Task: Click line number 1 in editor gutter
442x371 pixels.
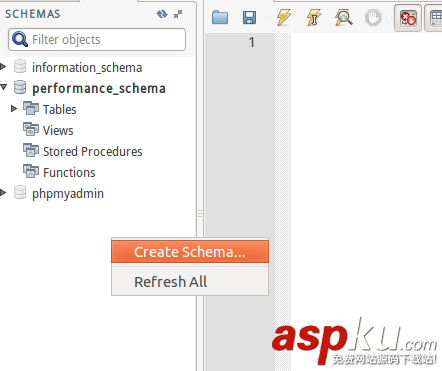Action: [x=252, y=42]
